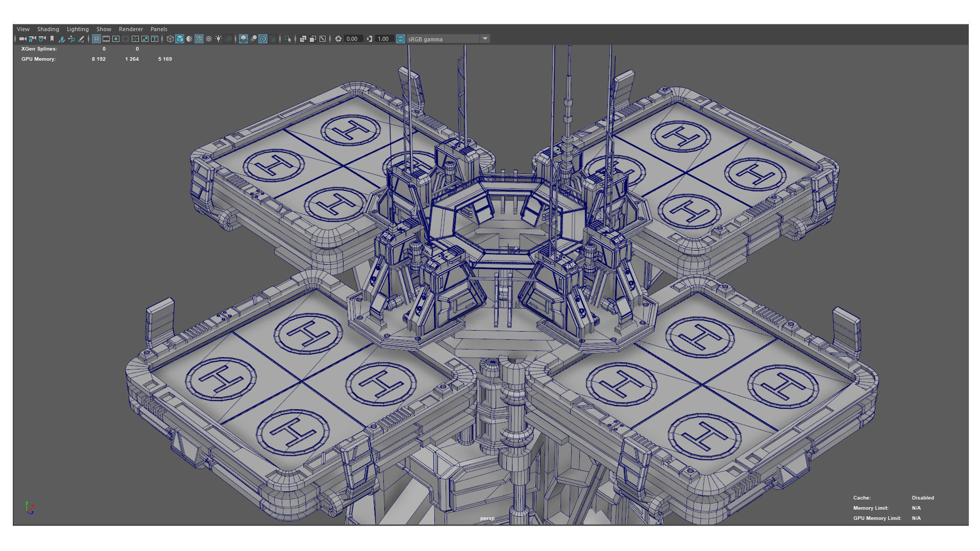Click the camera Bookmarks icon
The height and width of the screenshot is (551, 980).
coord(52,39)
